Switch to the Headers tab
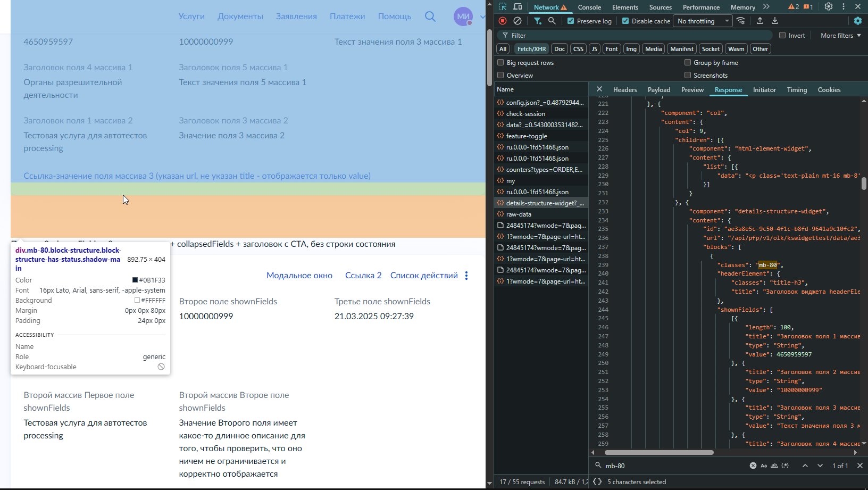This screenshot has width=868, height=490. (625, 90)
